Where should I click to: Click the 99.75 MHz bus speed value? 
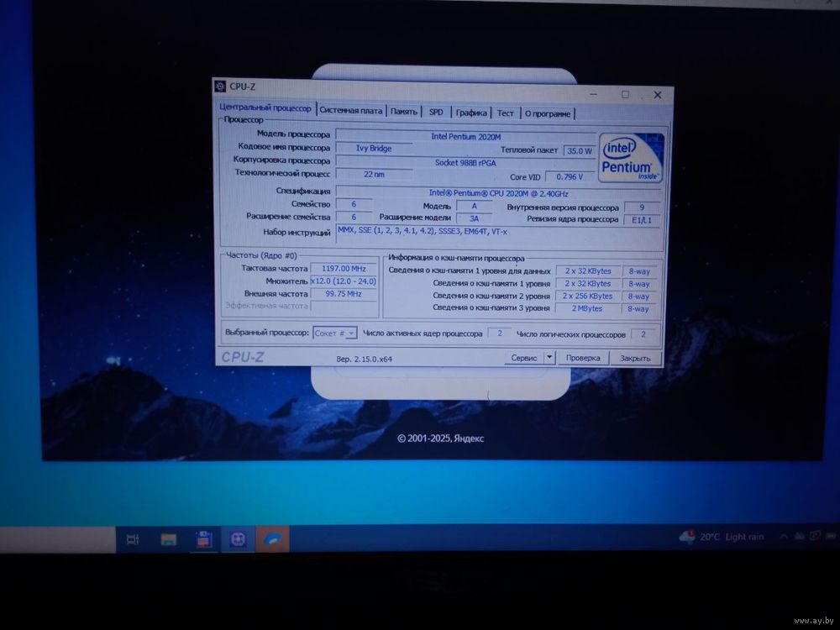click(x=344, y=293)
